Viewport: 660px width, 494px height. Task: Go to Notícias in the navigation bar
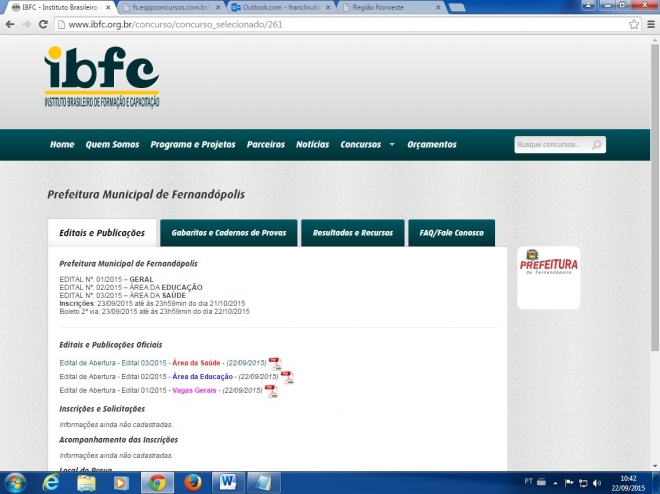(x=312, y=144)
